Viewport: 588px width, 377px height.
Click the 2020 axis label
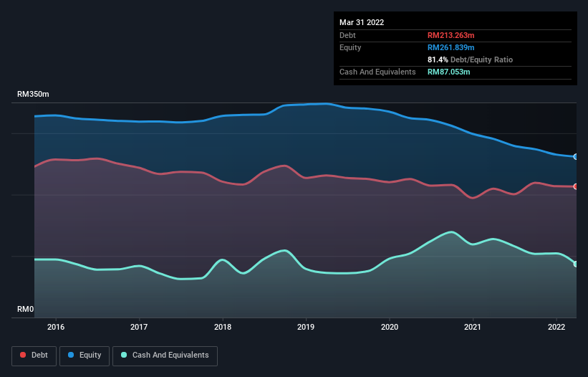(x=390, y=327)
